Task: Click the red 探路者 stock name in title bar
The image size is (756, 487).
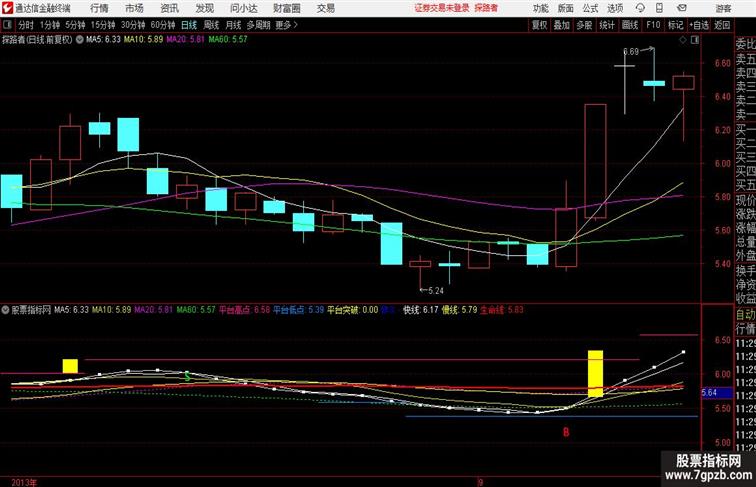Action: click(486, 8)
